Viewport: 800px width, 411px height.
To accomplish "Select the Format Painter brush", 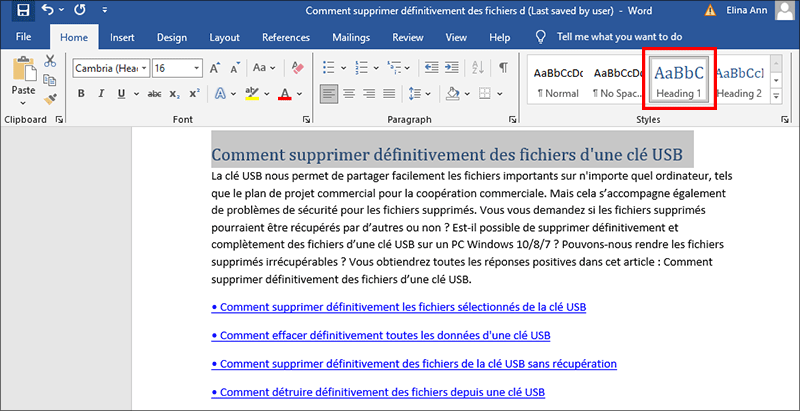I will pyautogui.click(x=49, y=99).
